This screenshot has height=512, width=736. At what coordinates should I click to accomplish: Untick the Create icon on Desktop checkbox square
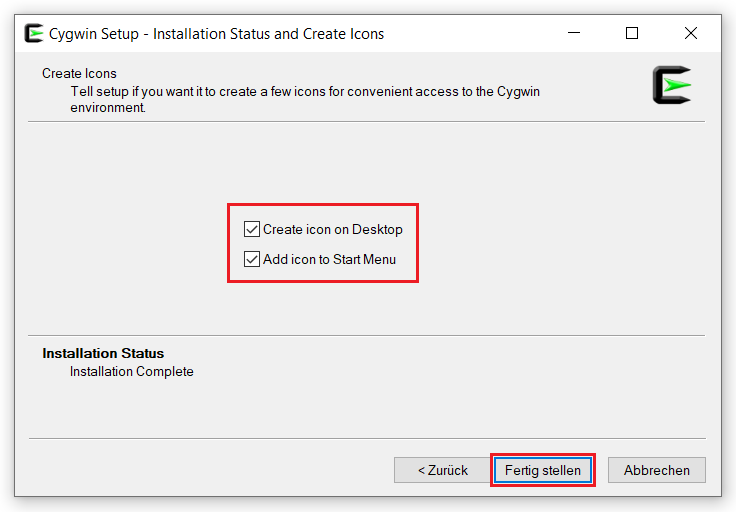point(252,230)
